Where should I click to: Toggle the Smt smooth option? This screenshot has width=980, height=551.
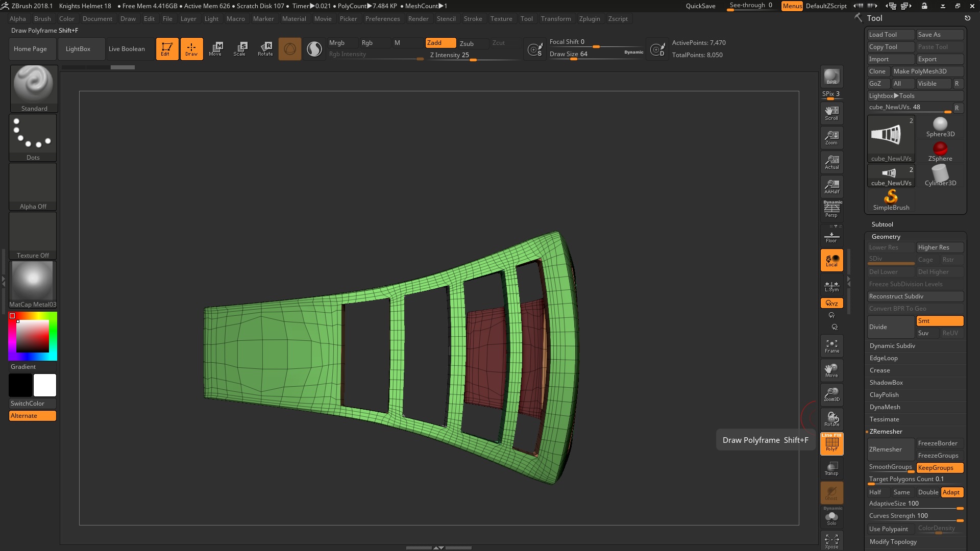[x=940, y=321]
